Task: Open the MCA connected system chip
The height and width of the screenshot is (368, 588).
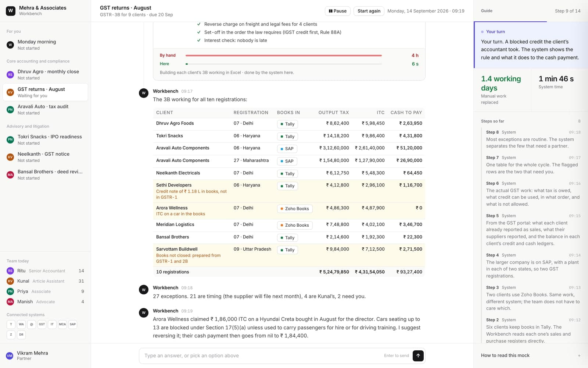Action: pyautogui.click(x=62, y=324)
